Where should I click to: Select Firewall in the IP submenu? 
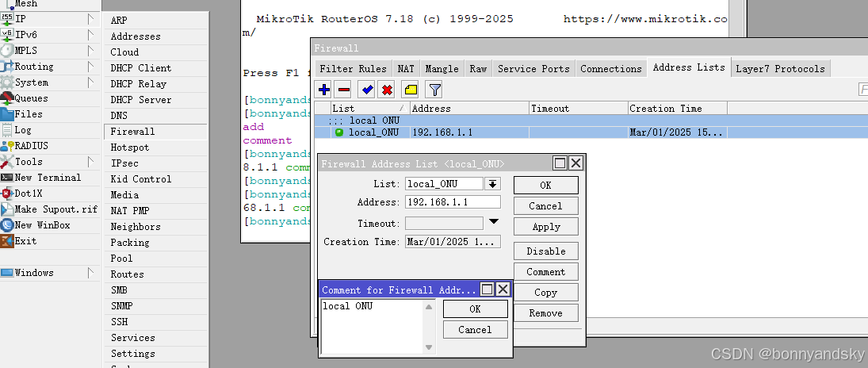[x=155, y=132]
